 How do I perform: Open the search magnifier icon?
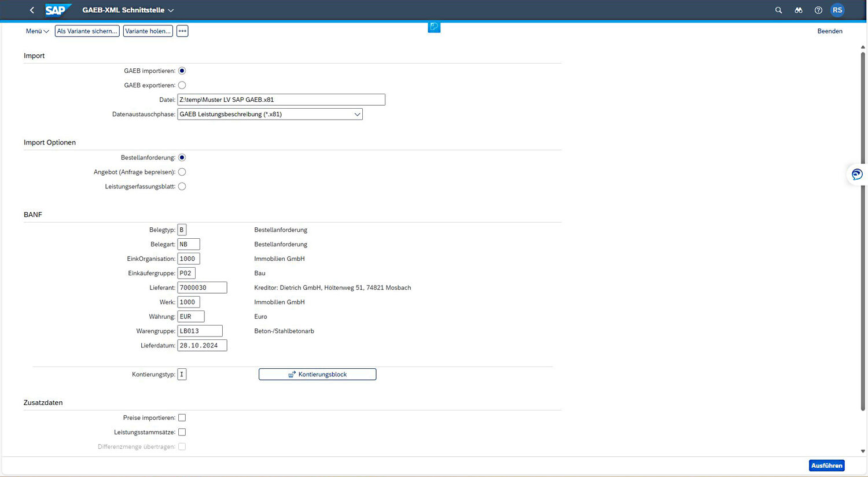coord(778,10)
